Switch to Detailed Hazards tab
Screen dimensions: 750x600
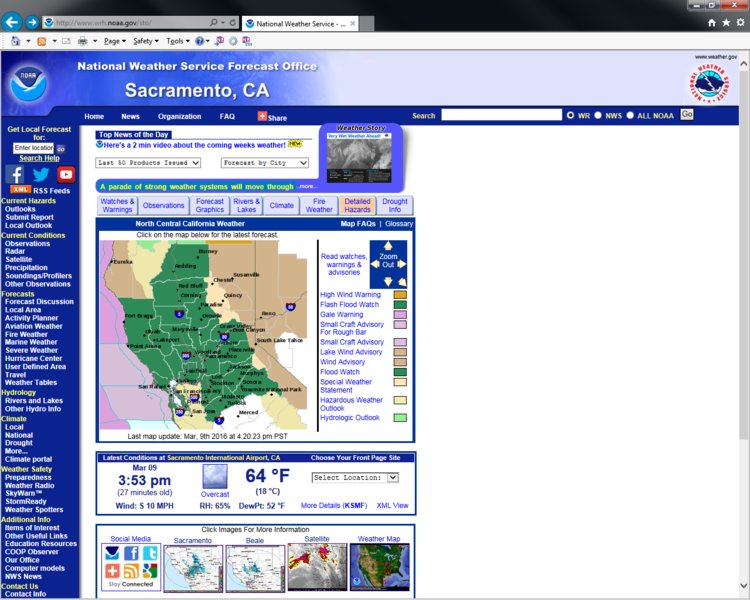coord(357,205)
